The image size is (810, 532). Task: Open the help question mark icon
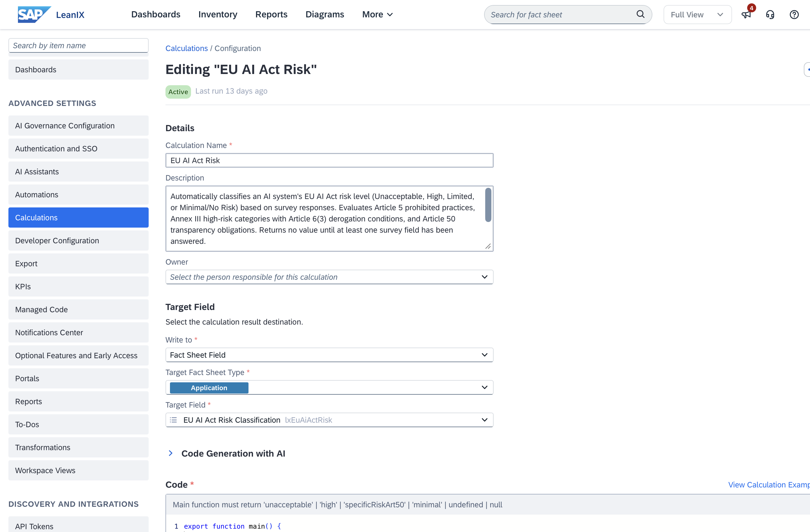pyautogui.click(x=794, y=15)
